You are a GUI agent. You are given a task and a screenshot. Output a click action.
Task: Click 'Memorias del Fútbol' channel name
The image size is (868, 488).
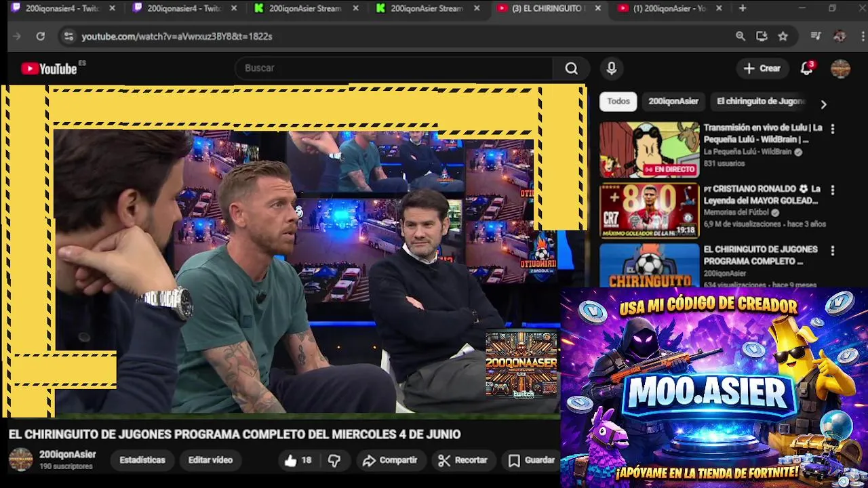pyautogui.click(x=736, y=212)
